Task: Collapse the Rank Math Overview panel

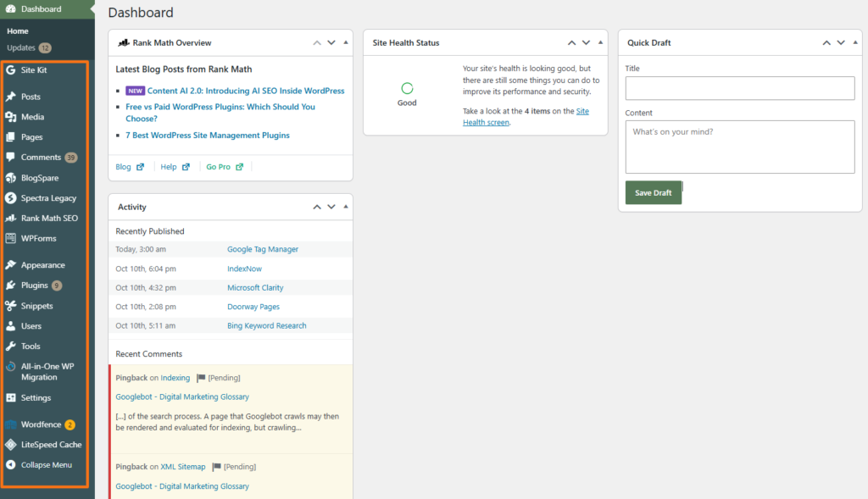Action: (346, 42)
